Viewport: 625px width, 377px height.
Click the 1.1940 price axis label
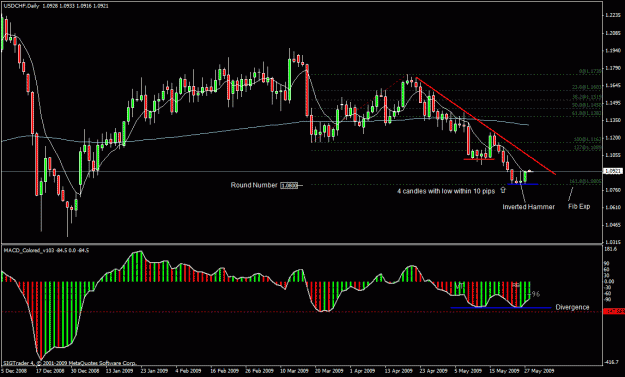point(613,51)
